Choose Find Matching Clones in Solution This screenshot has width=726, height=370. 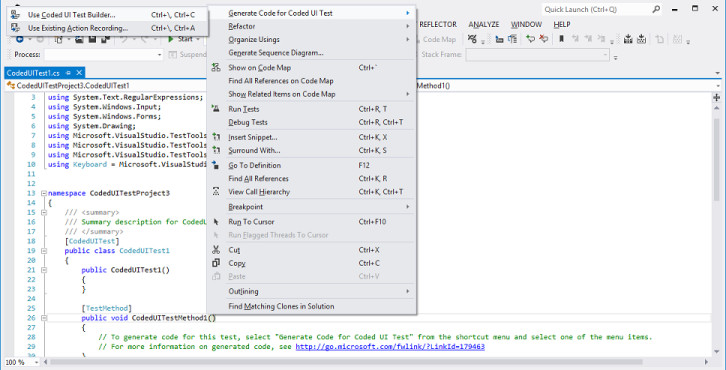(x=311, y=306)
